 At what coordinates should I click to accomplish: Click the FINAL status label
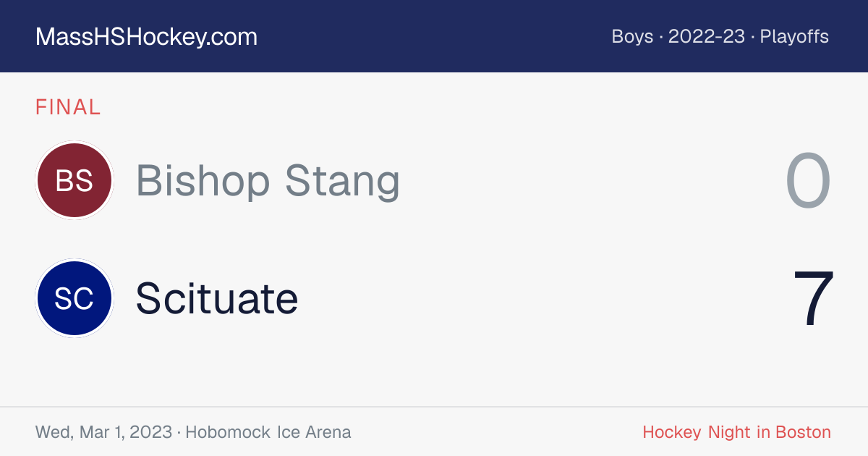pyautogui.click(x=68, y=107)
